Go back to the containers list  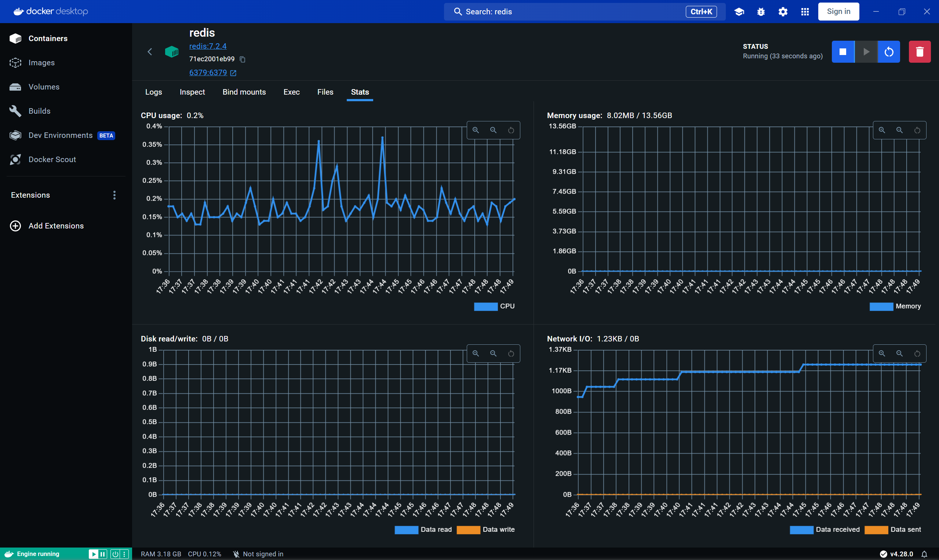[149, 52]
